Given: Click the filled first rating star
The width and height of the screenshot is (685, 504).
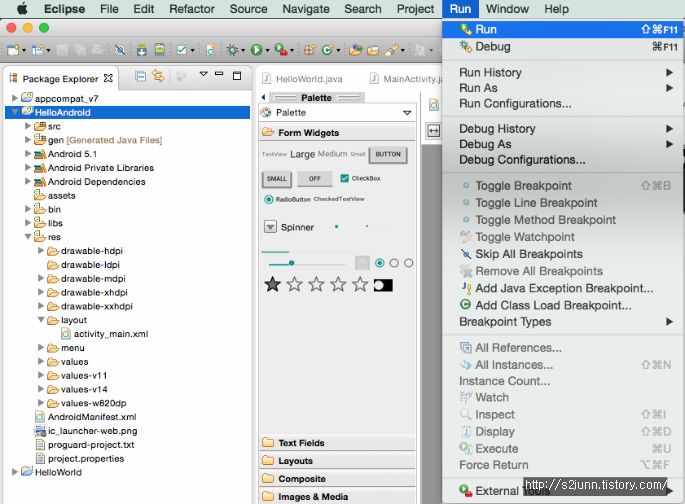Looking at the screenshot, I should point(273,285).
